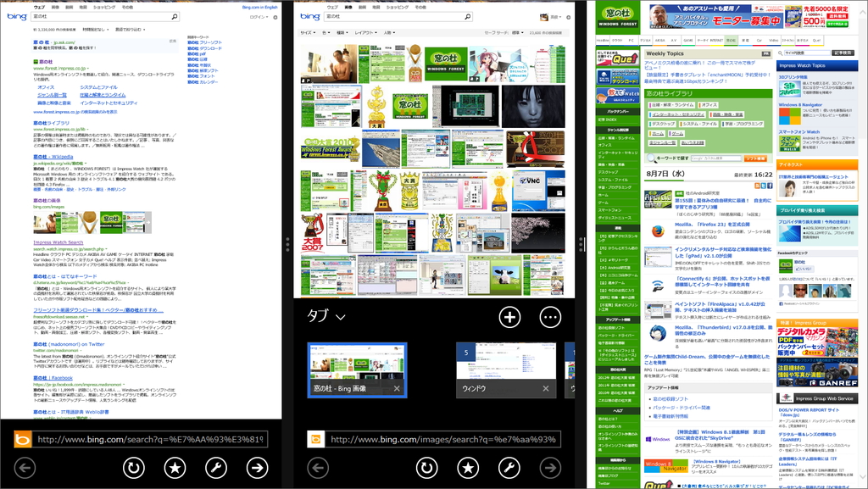The height and width of the screenshot is (489, 868).
Task: Select ウェブ tab in middle Bing images window
Action: click(x=332, y=7)
